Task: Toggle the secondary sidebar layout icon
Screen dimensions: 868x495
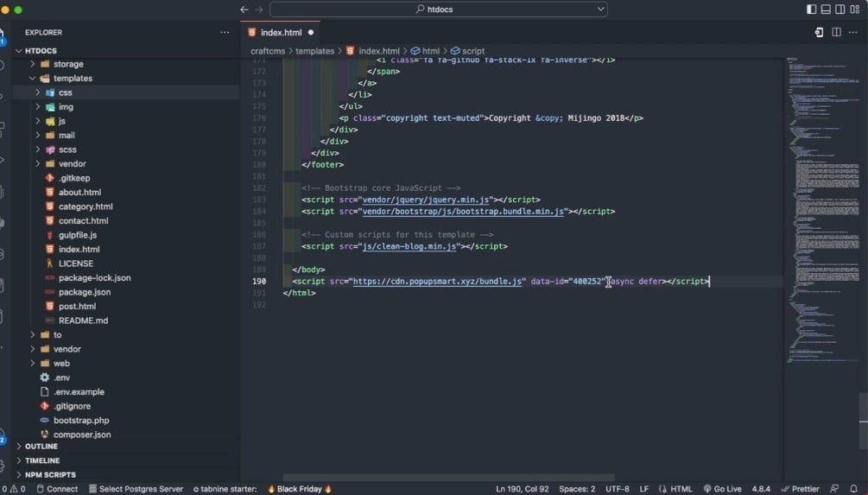Action: pos(840,10)
